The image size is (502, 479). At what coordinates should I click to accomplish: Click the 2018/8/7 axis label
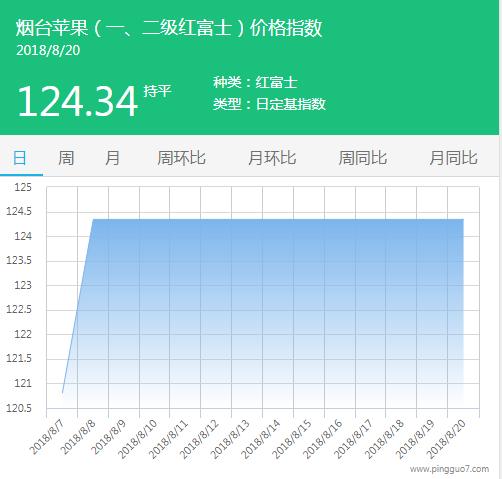[47, 437]
